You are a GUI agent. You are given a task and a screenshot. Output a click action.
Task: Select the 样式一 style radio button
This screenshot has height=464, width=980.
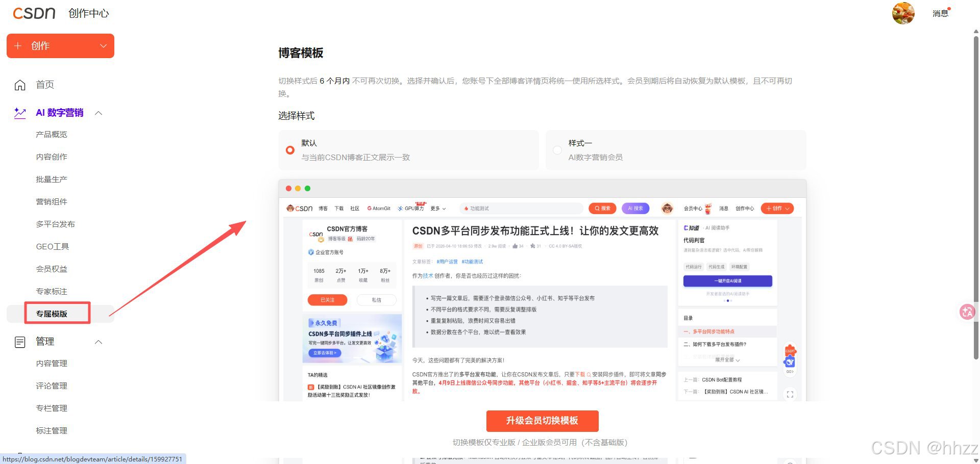click(557, 150)
